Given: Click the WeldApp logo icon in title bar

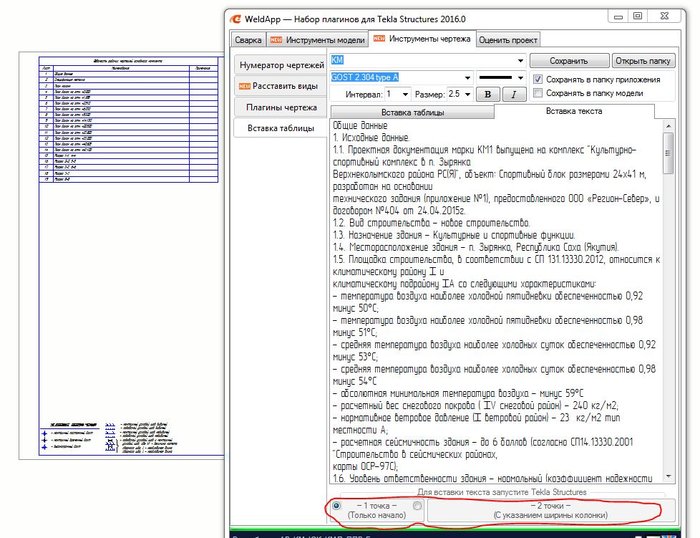Looking at the screenshot, I should click(235, 19).
